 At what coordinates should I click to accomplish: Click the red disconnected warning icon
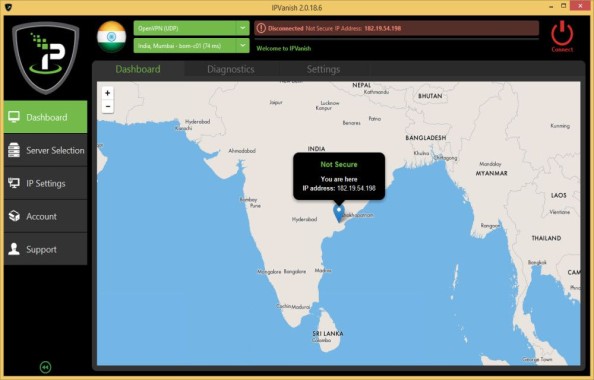(x=261, y=28)
